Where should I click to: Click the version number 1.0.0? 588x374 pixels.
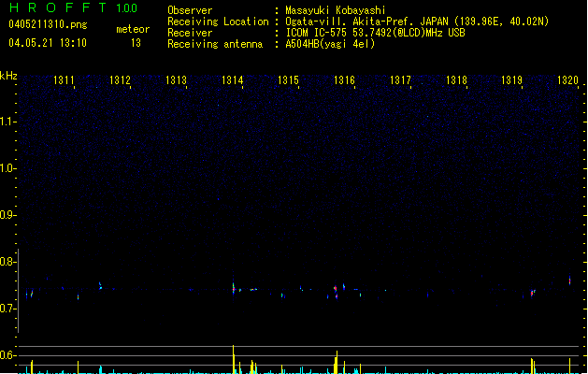[x=126, y=7]
